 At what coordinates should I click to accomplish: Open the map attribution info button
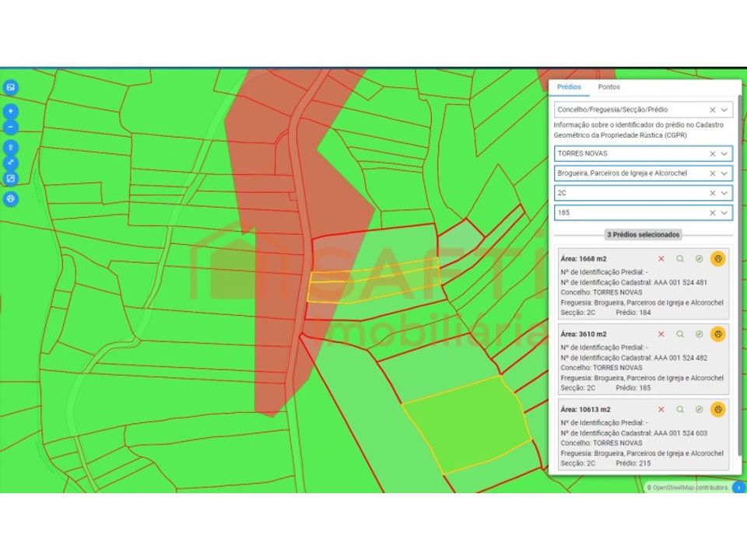(x=738, y=487)
